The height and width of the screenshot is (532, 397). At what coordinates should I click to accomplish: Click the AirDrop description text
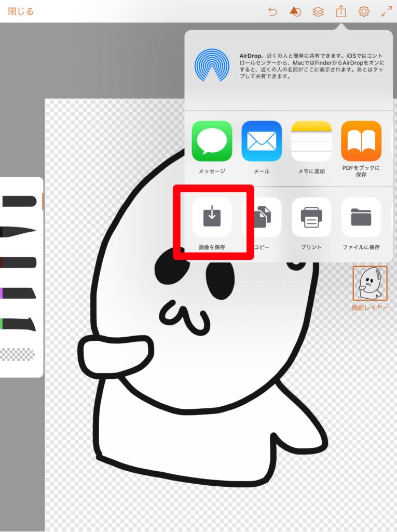pos(312,66)
